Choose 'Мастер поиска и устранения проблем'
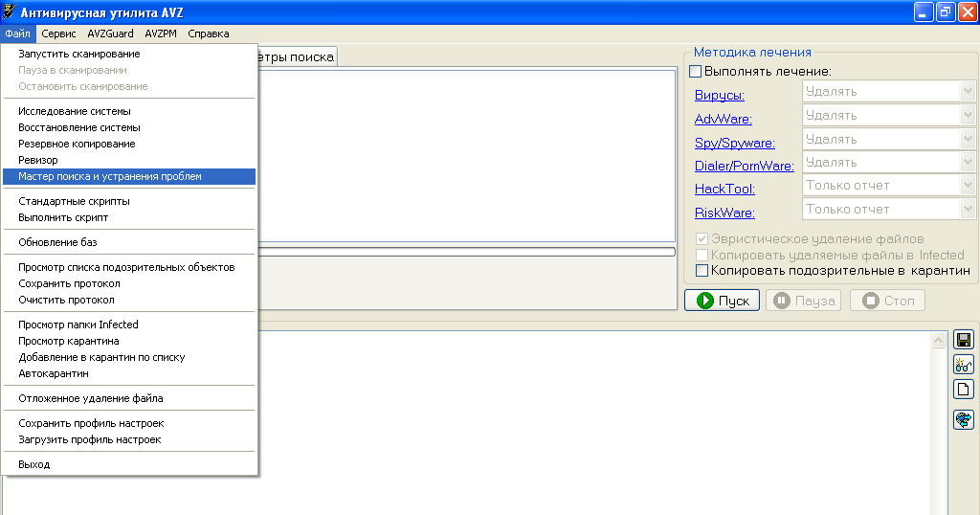The width and height of the screenshot is (980, 515). 129,176
